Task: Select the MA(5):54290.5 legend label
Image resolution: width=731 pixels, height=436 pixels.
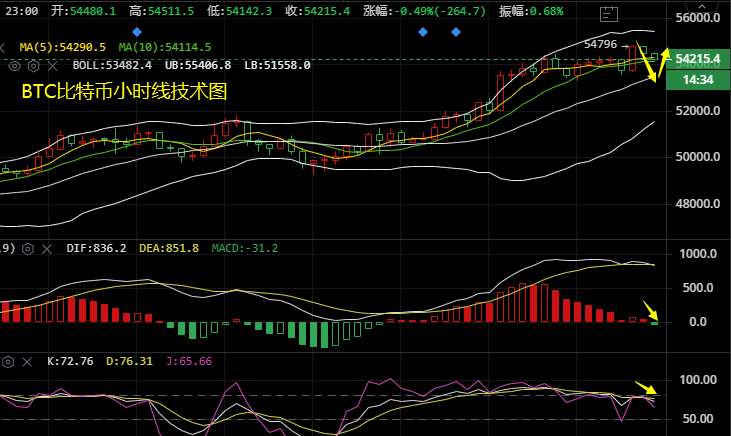Action: click(x=62, y=48)
